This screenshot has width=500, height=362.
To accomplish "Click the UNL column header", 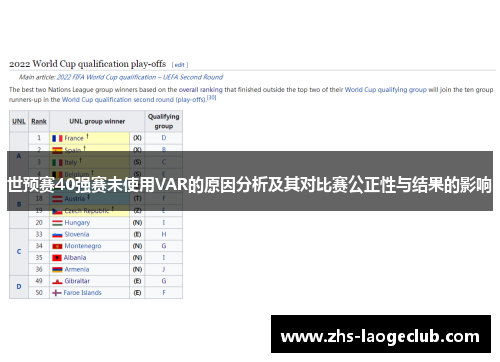I will tap(19, 121).
